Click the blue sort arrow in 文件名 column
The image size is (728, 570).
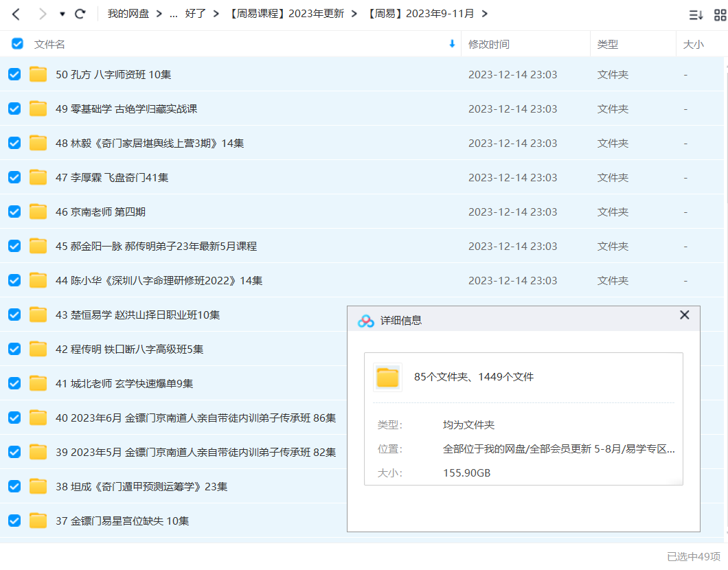[452, 44]
